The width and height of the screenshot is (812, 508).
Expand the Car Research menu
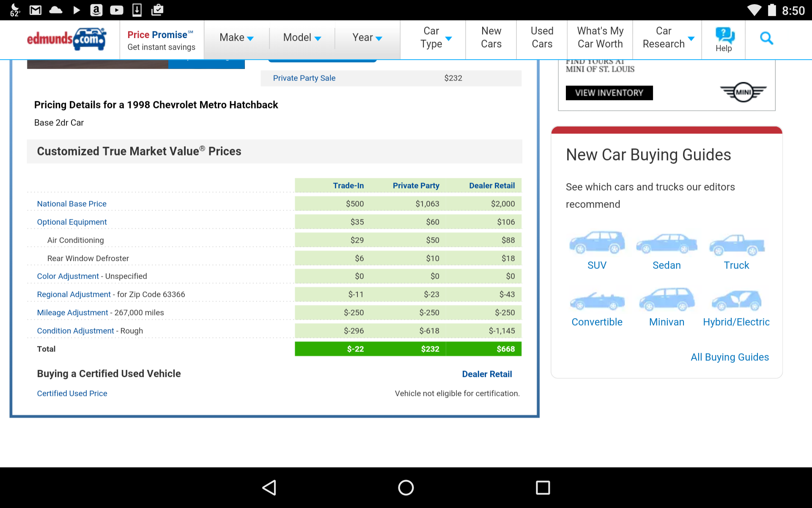(668, 38)
